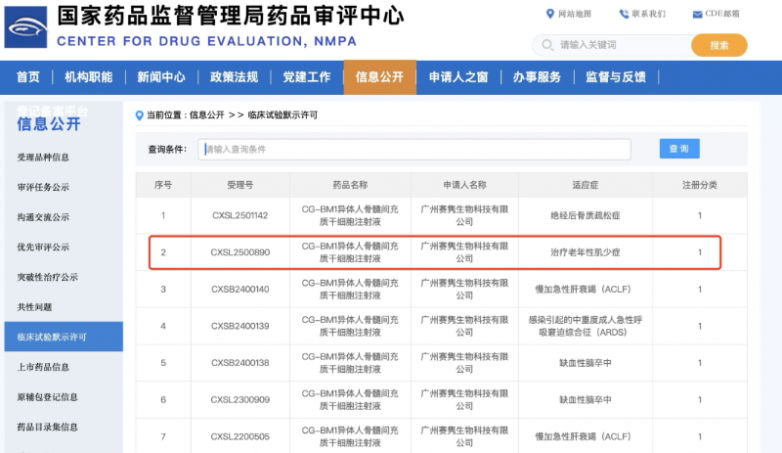782x453 pixels.
Task: Open CDE邮箱 link
Action: (722, 14)
